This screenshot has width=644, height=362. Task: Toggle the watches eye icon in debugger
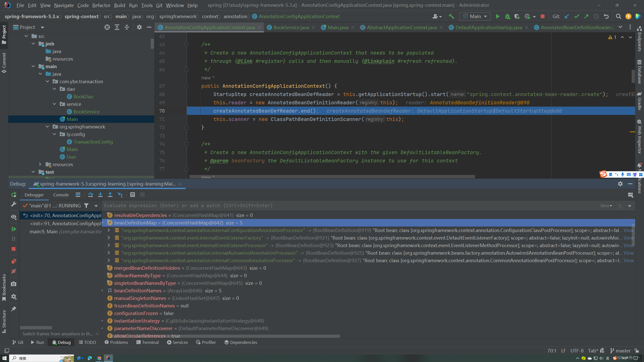pyautogui.click(x=14, y=217)
